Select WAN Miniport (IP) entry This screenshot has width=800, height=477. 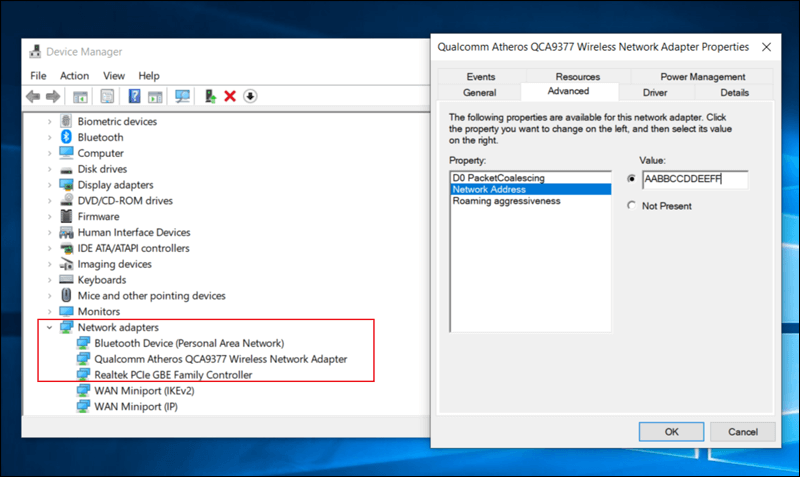click(136, 406)
